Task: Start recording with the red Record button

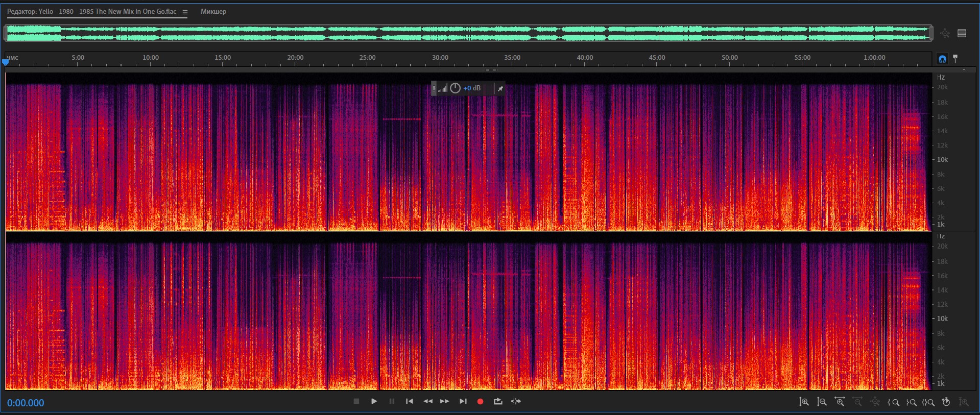Action: 480,402
